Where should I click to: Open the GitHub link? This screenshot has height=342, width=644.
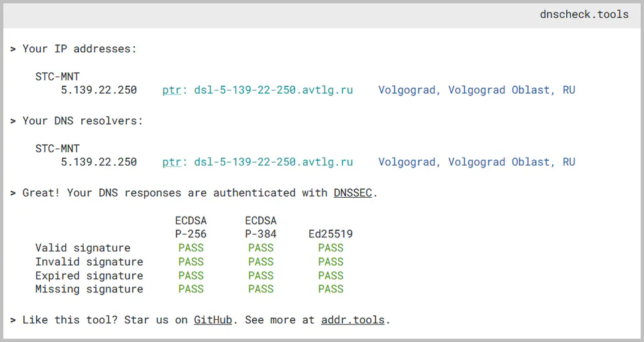click(213, 320)
